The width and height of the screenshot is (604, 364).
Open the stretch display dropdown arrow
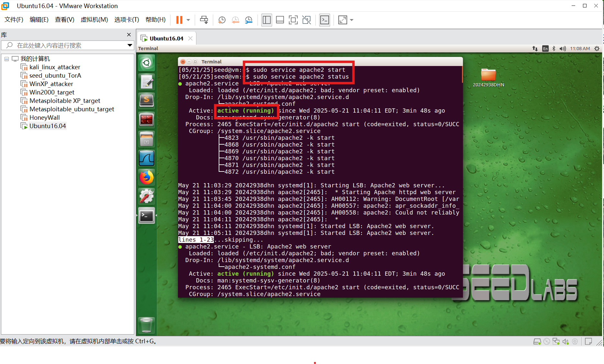(x=352, y=20)
